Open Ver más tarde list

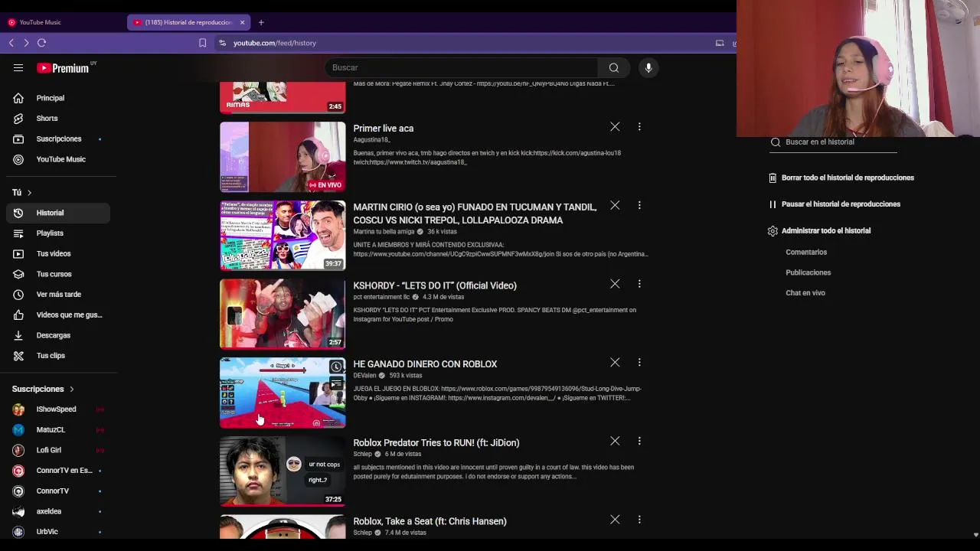click(58, 295)
